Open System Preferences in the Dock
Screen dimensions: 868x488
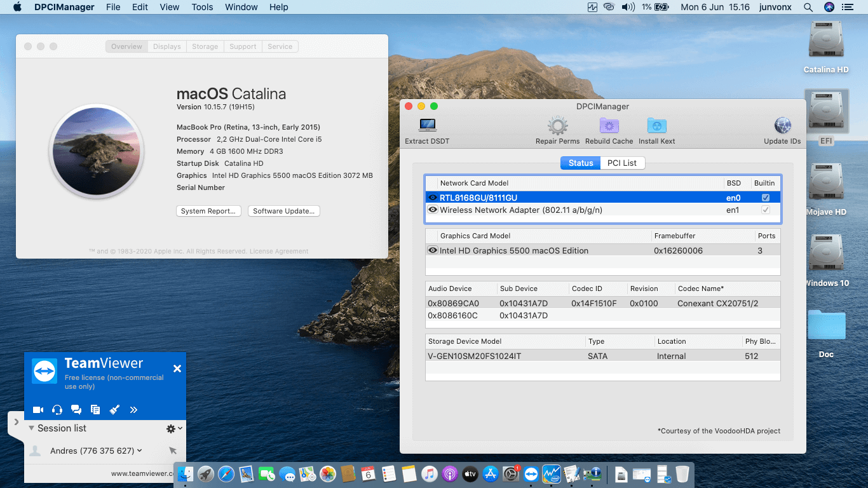[x=511, y=474]
